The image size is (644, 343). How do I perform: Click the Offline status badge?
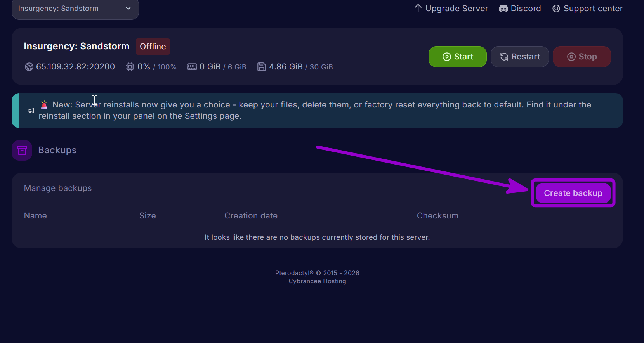(x=153, y=47)
